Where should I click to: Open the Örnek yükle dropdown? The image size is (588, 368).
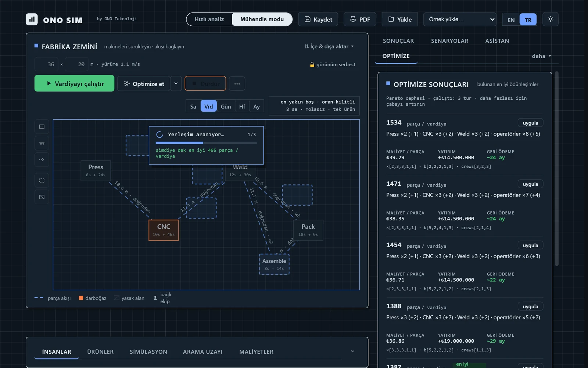460,19
